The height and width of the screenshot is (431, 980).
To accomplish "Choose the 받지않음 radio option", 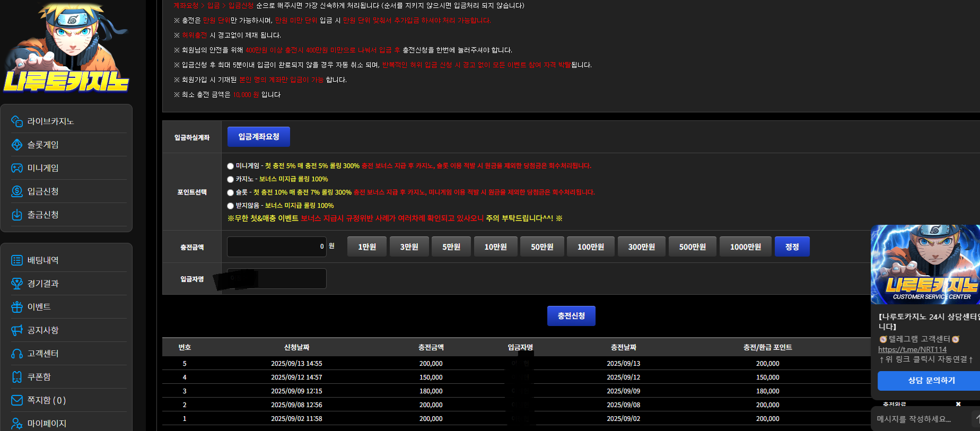I will tap(230, 206).
